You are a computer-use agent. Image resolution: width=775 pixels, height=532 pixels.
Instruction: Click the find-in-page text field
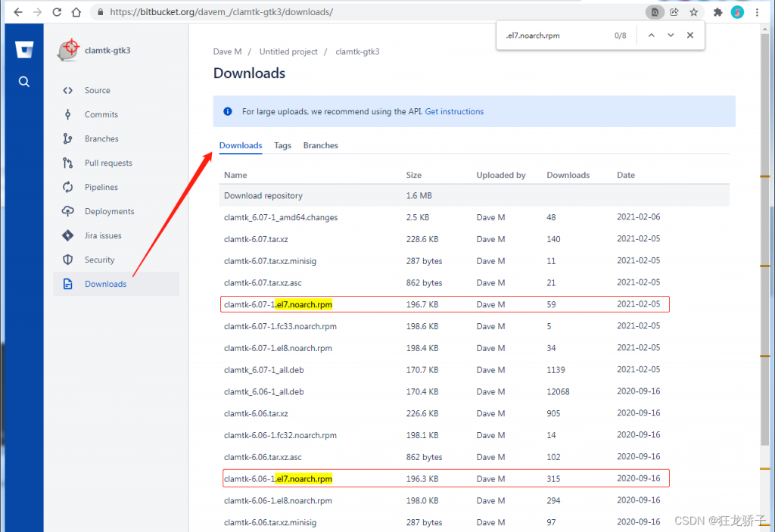coord(552,36)
